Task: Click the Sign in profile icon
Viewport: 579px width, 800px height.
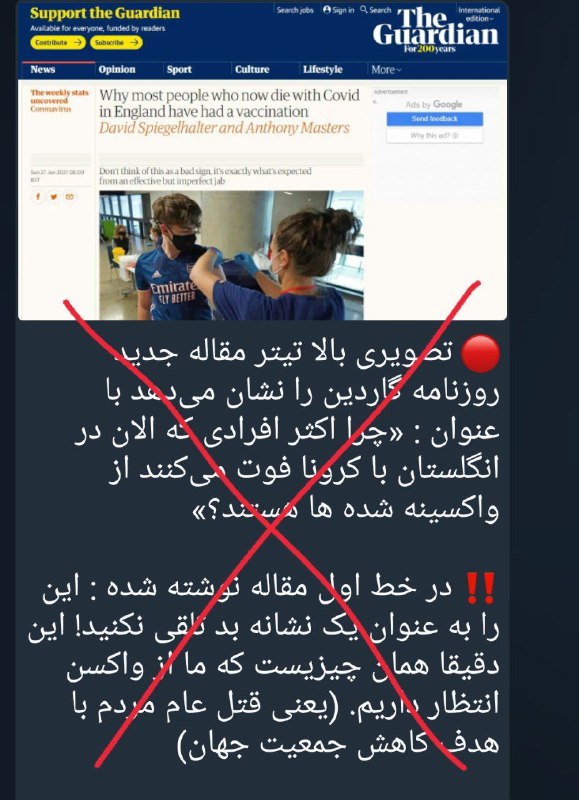Action: pyautogui.click(x=327, y=10)
